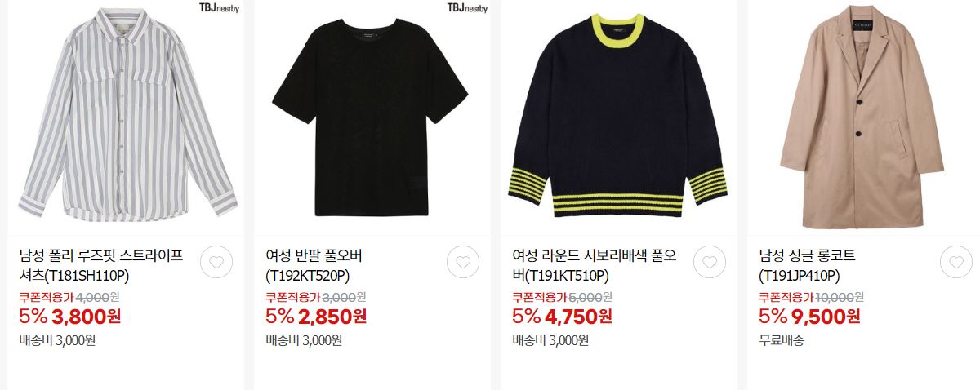
Task: Click the 남성 싱글 롱코트(T191JP410P) title
Action: pyautogui.click(x=812, y=266)
